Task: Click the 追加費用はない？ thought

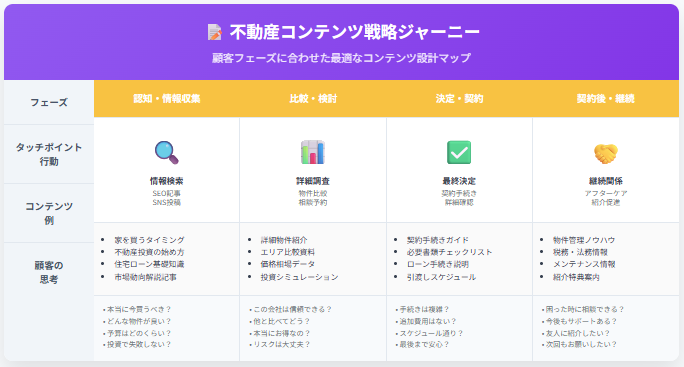Action: click(x=428, y=321)
